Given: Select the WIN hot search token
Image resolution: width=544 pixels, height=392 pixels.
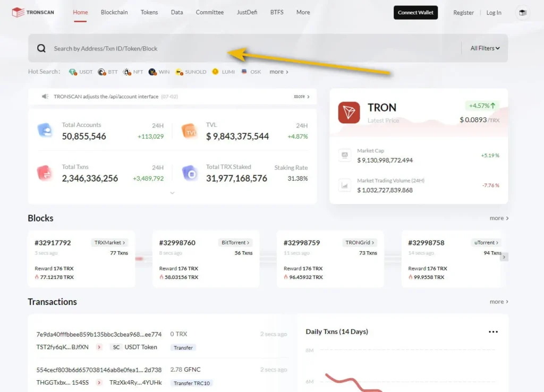Looking at the screenshot, I should (159, 72).
